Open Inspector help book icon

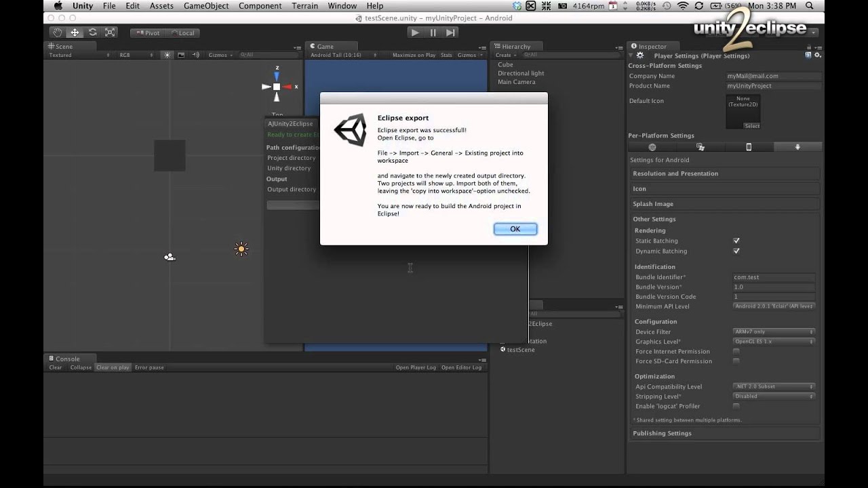pos(808,56)
